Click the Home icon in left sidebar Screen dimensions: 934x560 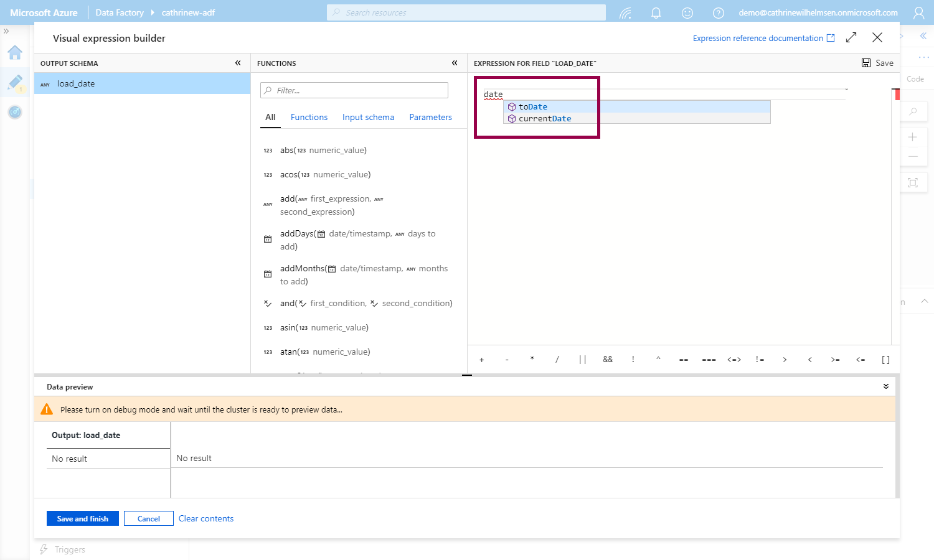[15, 53]
